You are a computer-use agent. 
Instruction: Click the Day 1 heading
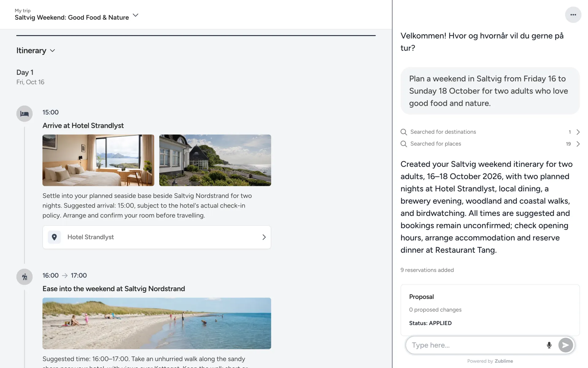tap(25, 72)
